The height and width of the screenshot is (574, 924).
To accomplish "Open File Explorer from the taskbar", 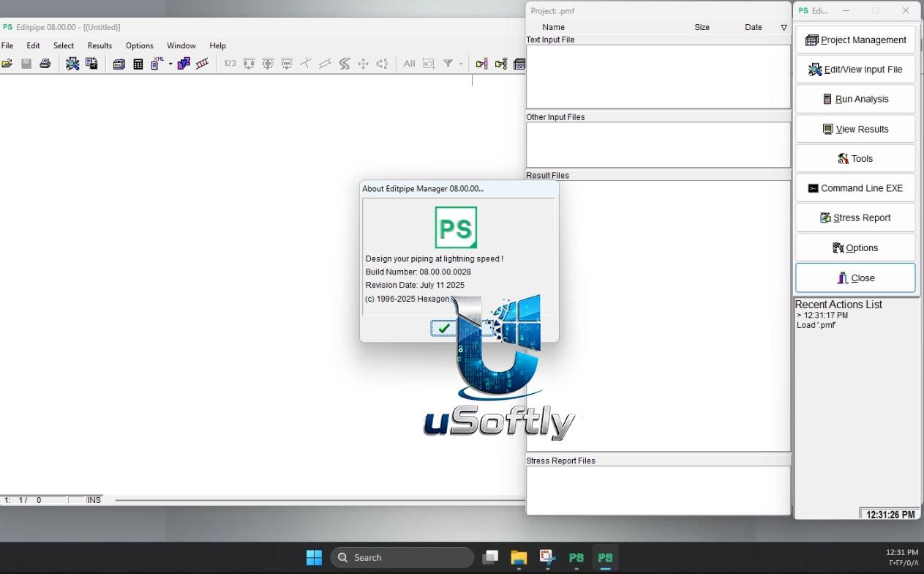I will click(519, 558).
